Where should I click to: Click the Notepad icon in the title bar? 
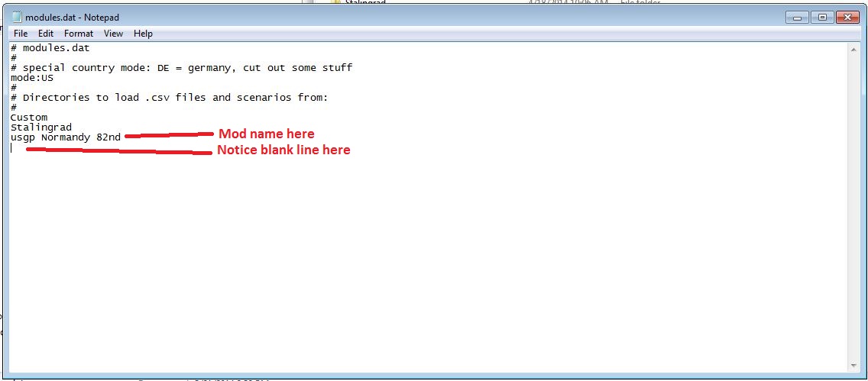pos(17,17)
